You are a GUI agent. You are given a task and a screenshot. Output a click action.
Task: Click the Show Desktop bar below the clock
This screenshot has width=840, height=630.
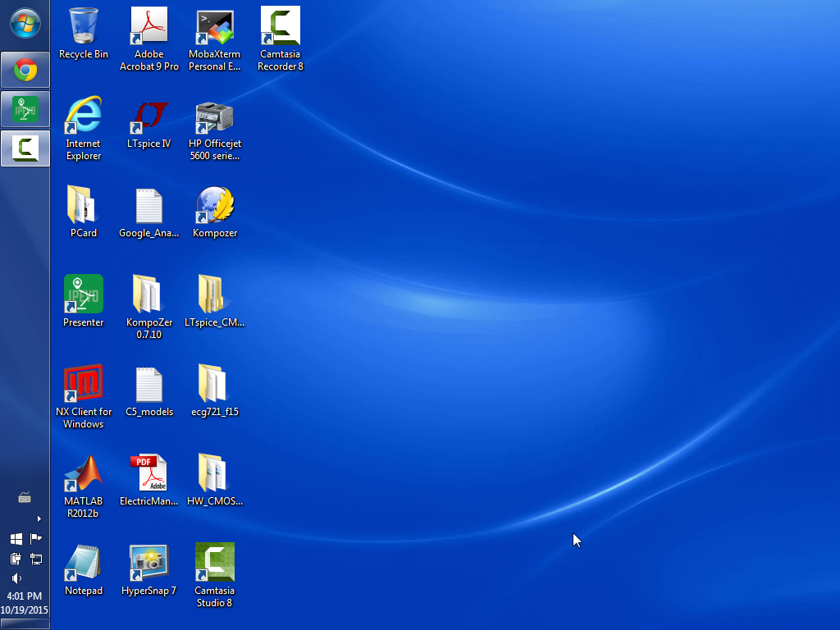[x=25, y=626]
